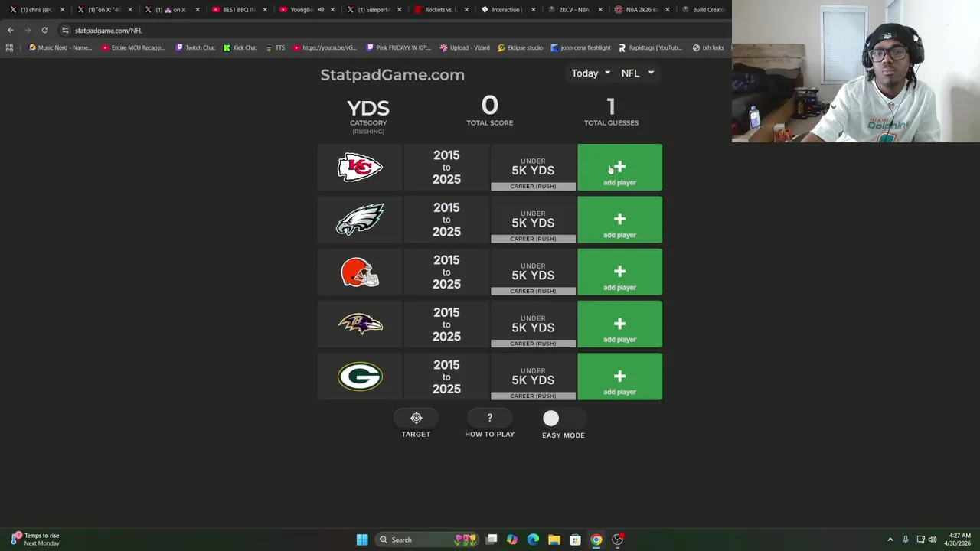
Task: Click the browser back arrow
Action: click(x=11, y=31)
